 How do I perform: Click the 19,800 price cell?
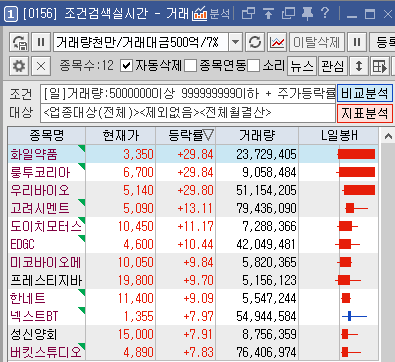pyautogui.click(x=136, y=280)
